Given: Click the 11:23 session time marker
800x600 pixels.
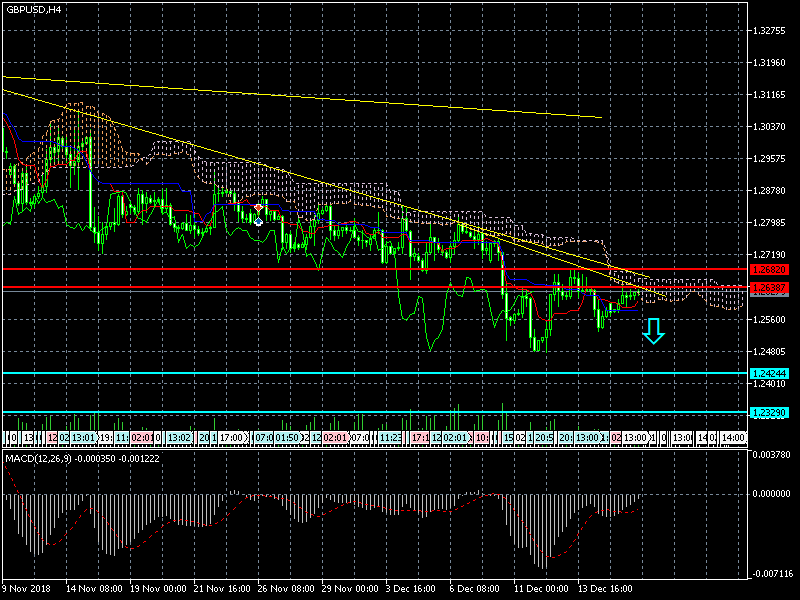Looking at the screenshot, I should click(392, 438).
